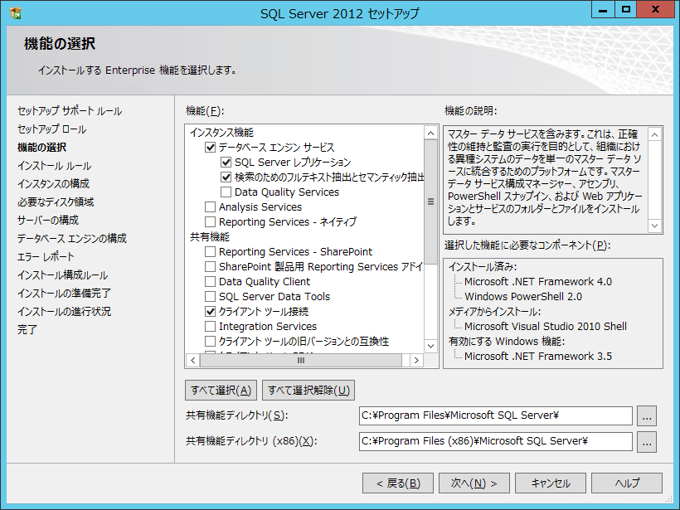
Task: Select インストール構成ルール step
Action: pos(62,275)
